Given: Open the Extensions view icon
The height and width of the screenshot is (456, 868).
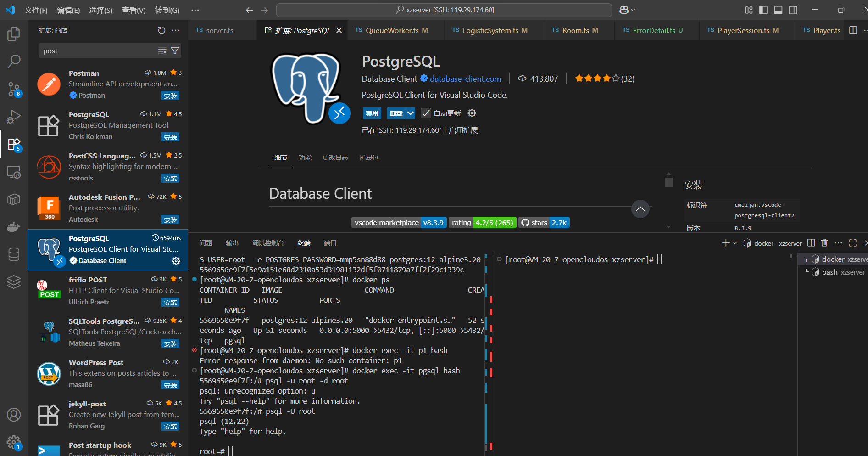Looking at the screenshot, I should pos(14,145).
